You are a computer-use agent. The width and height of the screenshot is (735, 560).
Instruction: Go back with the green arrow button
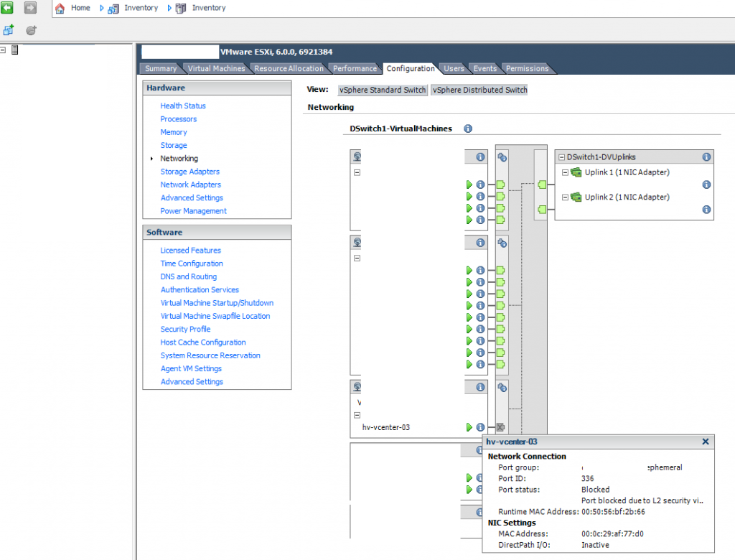7,7
